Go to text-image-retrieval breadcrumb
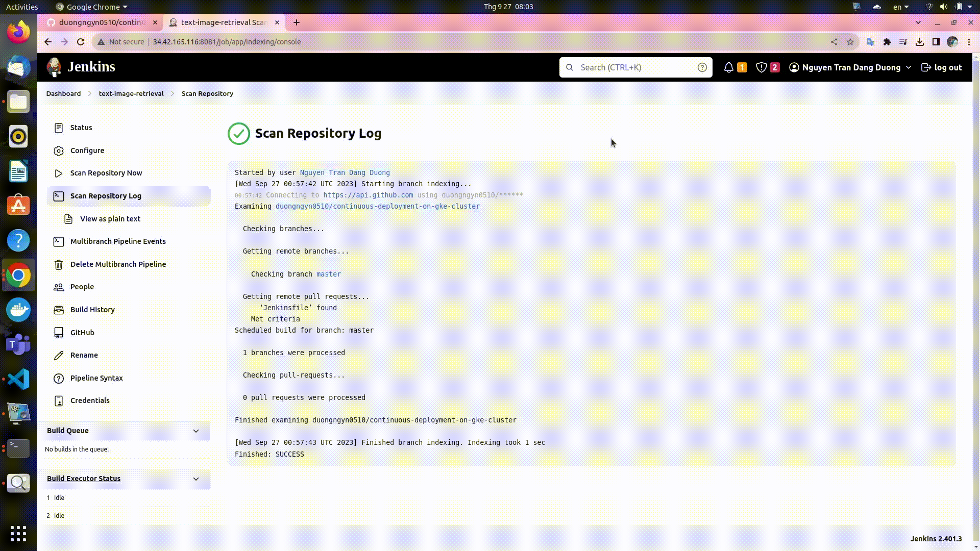Image resolution: width=980 pixels, height=551 pixels. coord(131,93)
